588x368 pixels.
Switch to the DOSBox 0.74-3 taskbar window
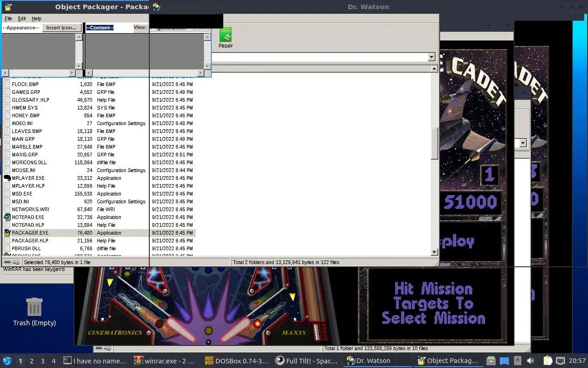point(237,361)
